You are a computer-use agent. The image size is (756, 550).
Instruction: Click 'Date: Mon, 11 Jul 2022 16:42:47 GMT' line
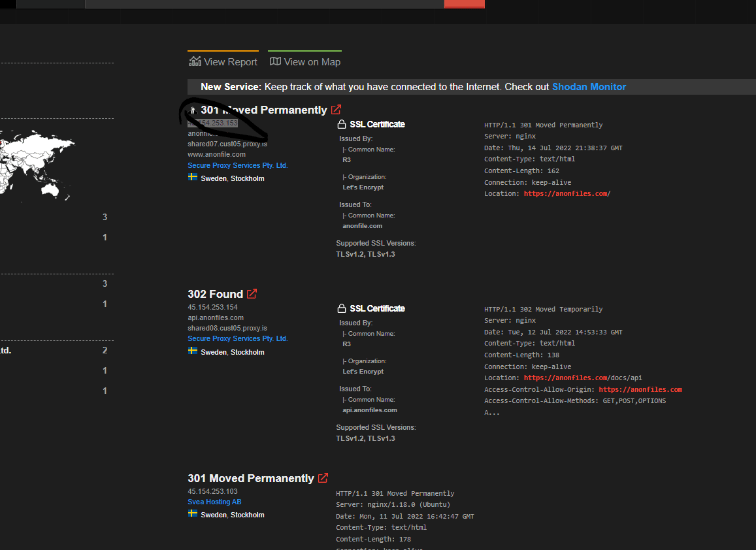click(x=405, y=516)
